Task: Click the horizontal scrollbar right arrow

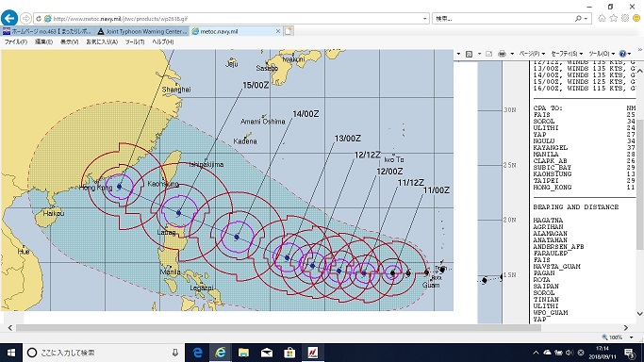Action: click(626, 328)
